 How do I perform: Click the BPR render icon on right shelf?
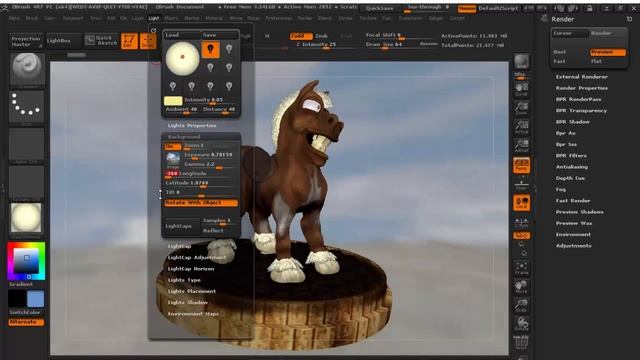[x=521, y=62]
